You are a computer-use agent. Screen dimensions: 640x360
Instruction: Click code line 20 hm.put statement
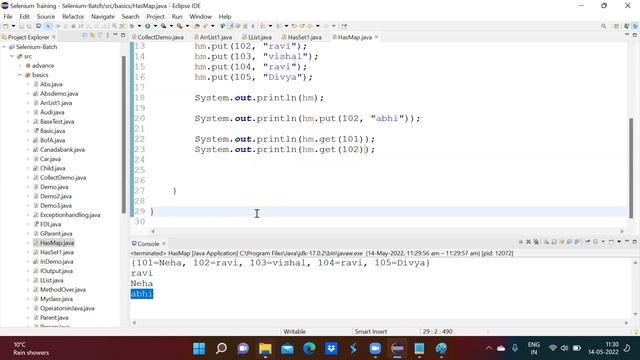coord(307,118)
